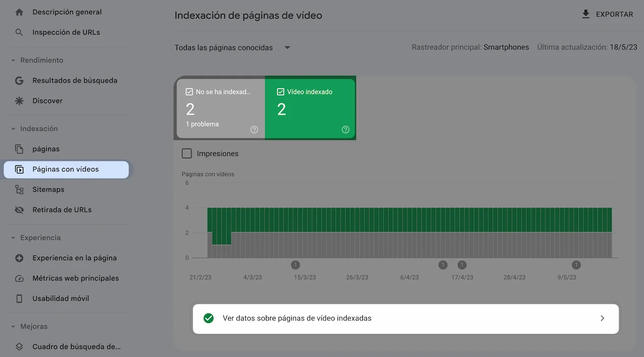The width and height of the screenshot is (644, 357).
Task: Collapse the Indexación sidebar section
Action: tap(13, 129)
